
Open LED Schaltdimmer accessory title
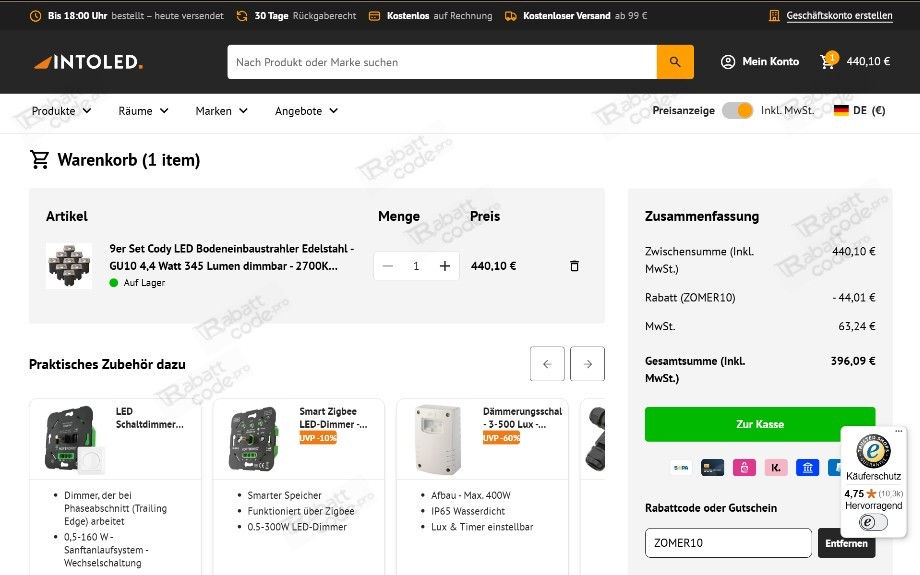pyautogui.click(x=150, y=418)
